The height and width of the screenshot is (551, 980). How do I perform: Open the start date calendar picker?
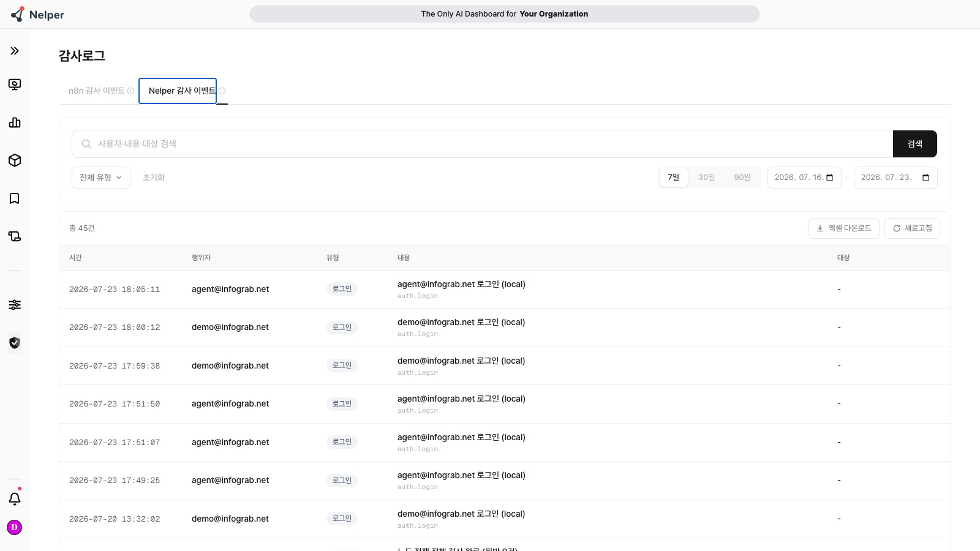pyautogui.click(x=830, y=178)
